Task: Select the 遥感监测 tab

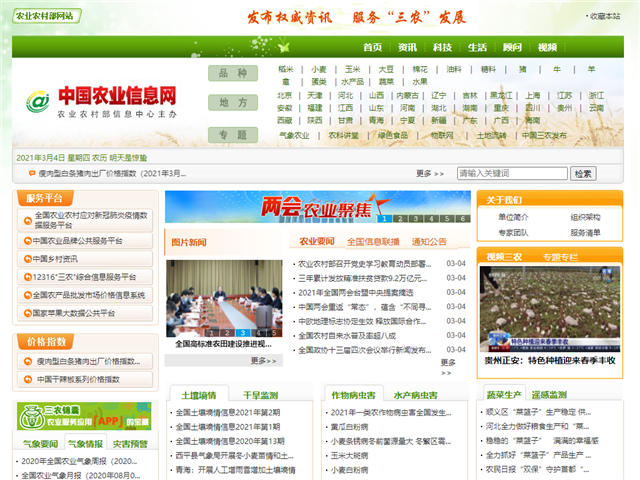Action: (x=549, y=395)
